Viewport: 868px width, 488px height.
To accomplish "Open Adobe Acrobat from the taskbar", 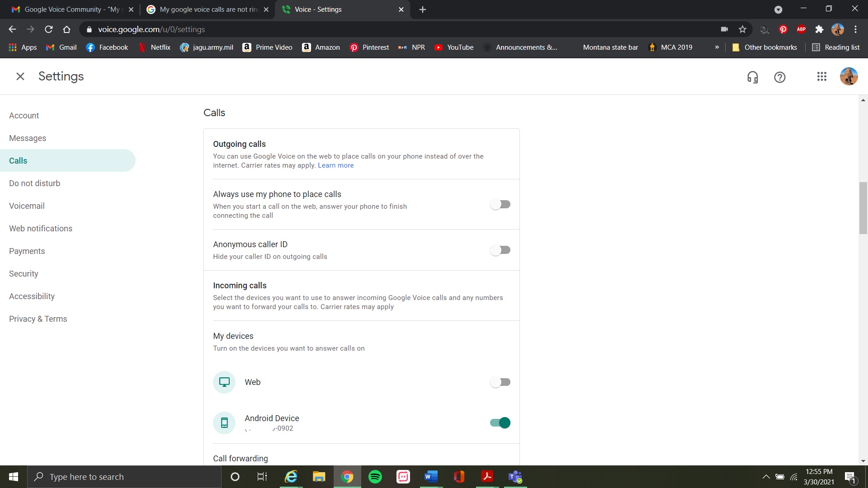I will pyautogui.click(x=487, y=477).
